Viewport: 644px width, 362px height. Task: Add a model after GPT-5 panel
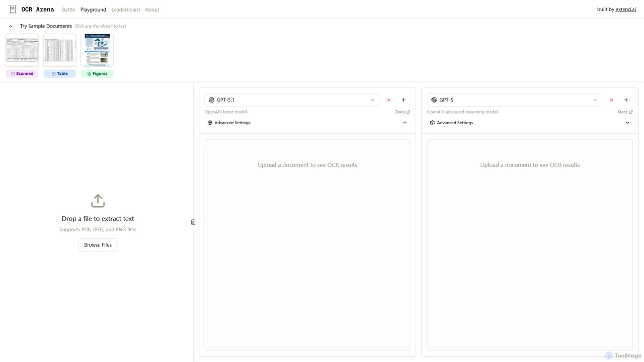coord(626,100)
